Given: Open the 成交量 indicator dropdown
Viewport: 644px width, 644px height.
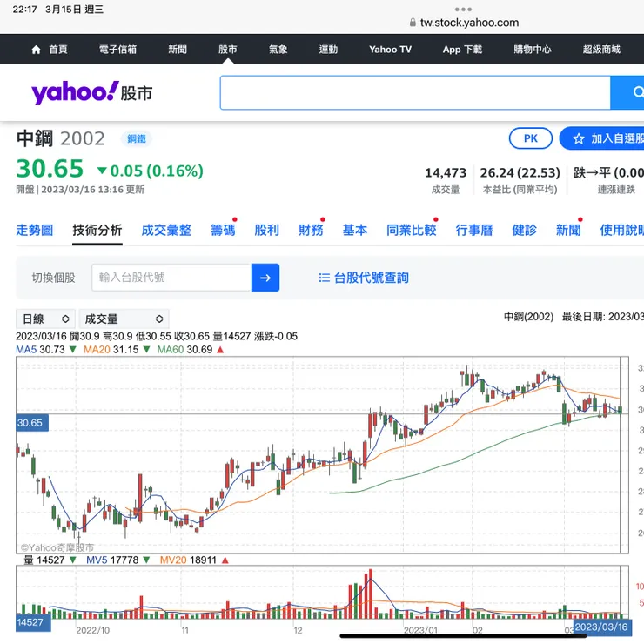Looking at the screenshot, I should click(124, 319).
